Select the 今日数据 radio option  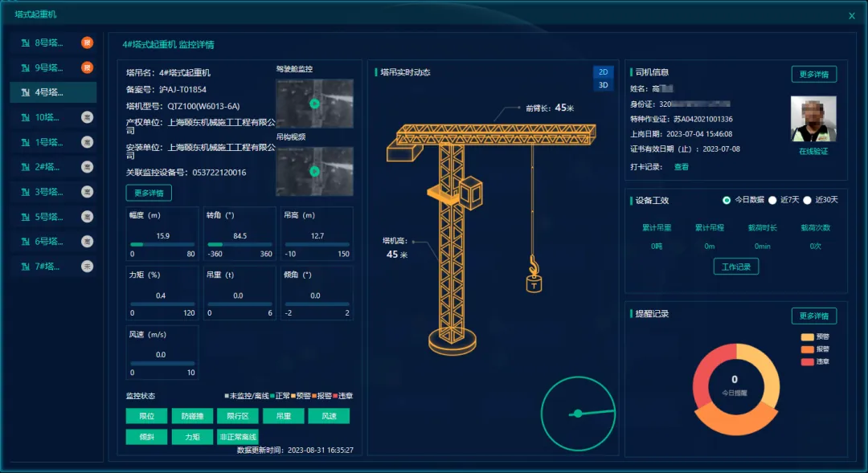click(727, 200)
